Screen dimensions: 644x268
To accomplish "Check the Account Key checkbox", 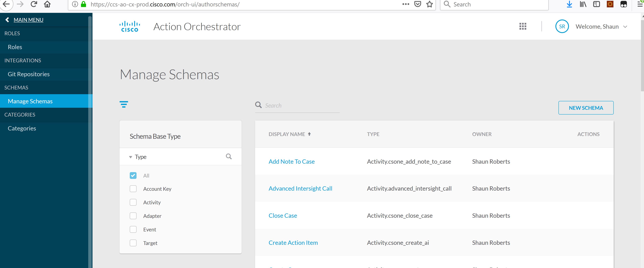I will (133, 189).
